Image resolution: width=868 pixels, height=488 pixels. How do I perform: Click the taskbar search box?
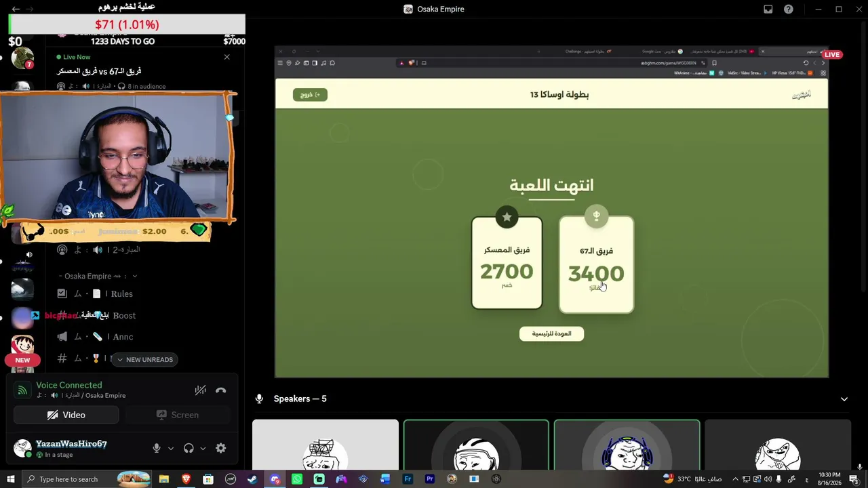[87, 479]
